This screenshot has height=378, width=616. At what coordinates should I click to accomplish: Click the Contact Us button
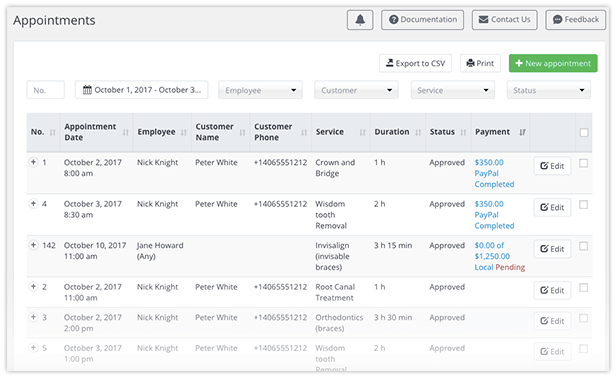tap(504, 20)
